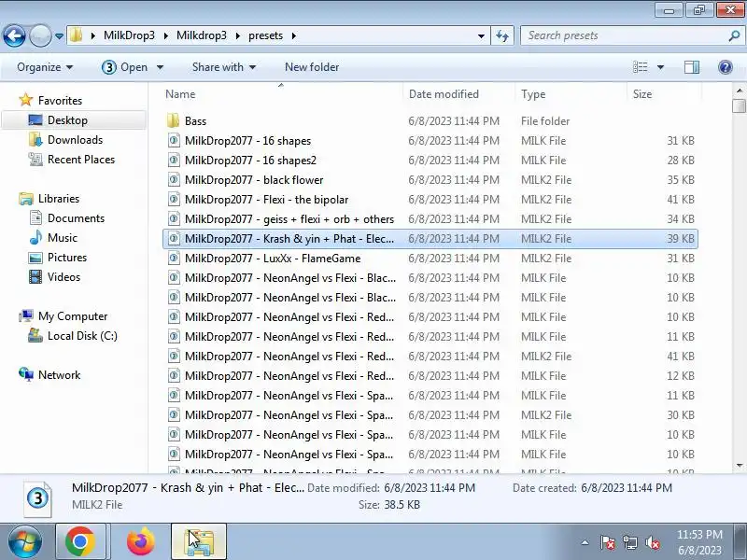Open recent locations dropdown beside Forward button
747x560 pixels.
59,36
